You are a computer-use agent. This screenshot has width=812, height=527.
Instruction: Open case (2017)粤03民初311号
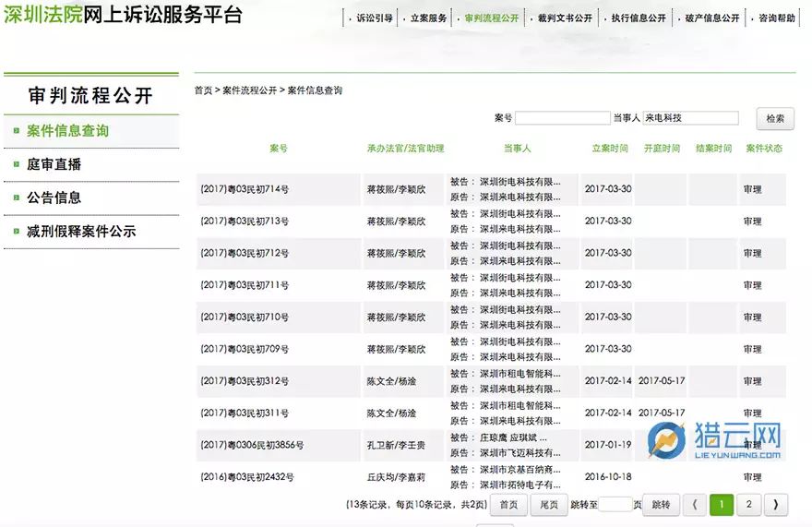point(245,413)
